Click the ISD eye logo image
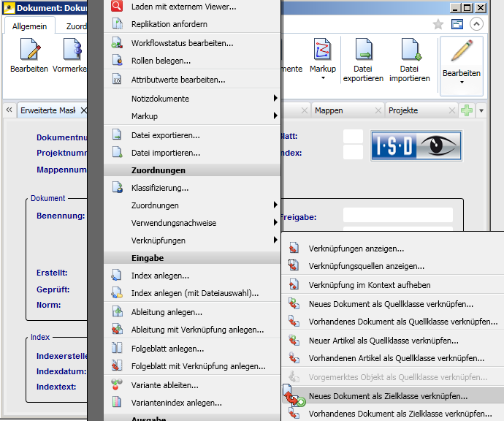This screenshot has height=421, width=504. click(416, 145)
